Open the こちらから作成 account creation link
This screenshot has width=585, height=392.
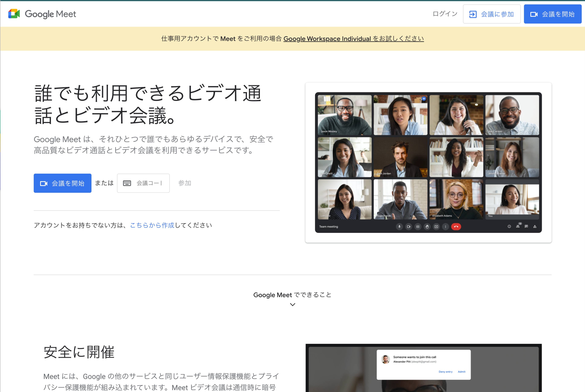click(x=152, y=225)
